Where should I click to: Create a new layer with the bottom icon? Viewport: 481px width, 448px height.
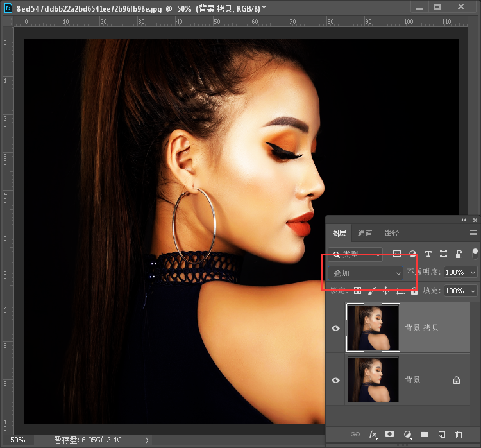[441, 435]
